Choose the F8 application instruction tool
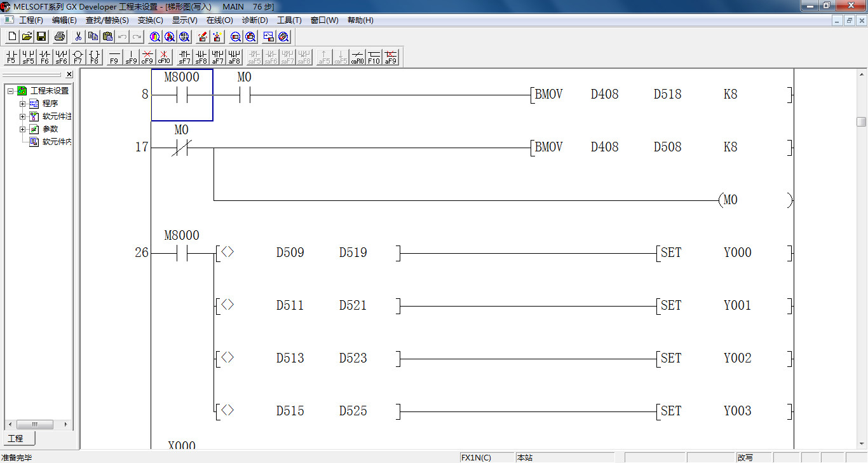The image size is (868, 463). (x=94, y=57)
